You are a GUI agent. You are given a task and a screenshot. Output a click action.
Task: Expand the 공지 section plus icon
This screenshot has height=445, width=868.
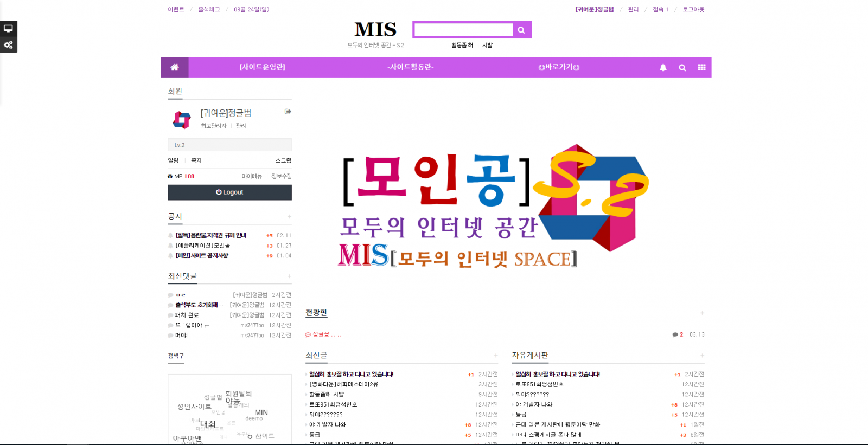[289, 217]
